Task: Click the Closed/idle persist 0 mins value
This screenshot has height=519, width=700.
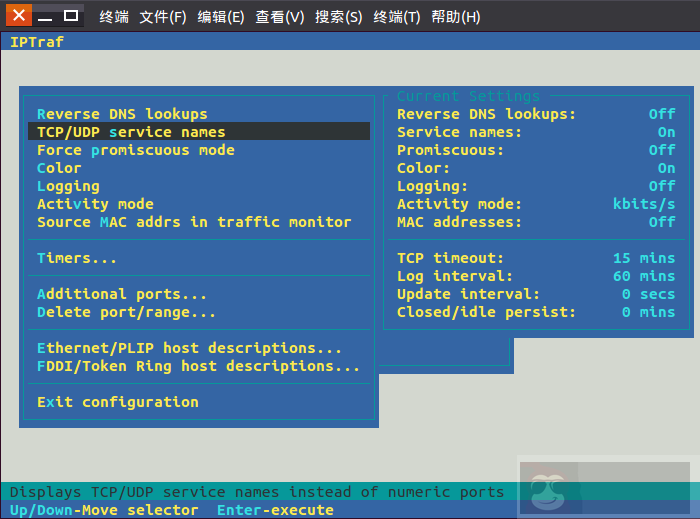Action: click(x=649, y=312)
